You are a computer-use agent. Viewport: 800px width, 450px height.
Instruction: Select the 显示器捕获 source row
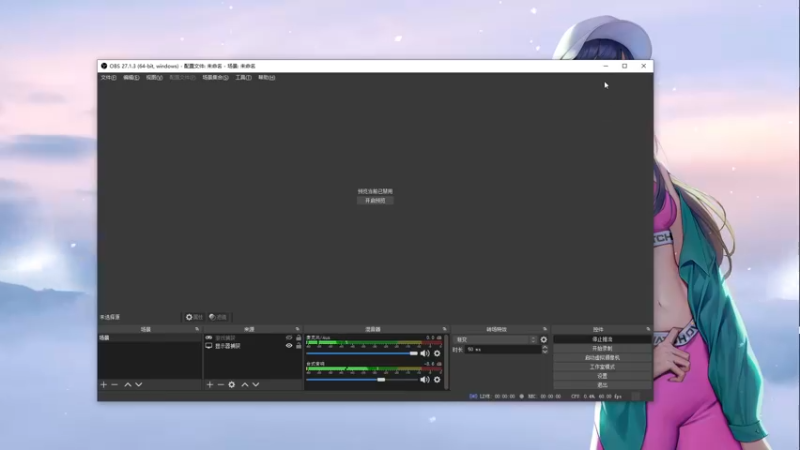click(253, 346)
